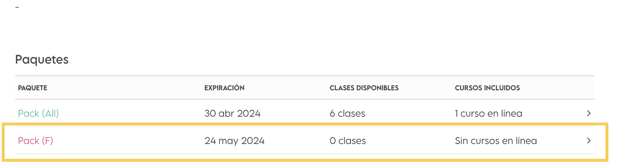The height and width of the screenshot is (162, 644).
Task: Click the 30 abr 2024 expiration date
Action: coord(232,113)
